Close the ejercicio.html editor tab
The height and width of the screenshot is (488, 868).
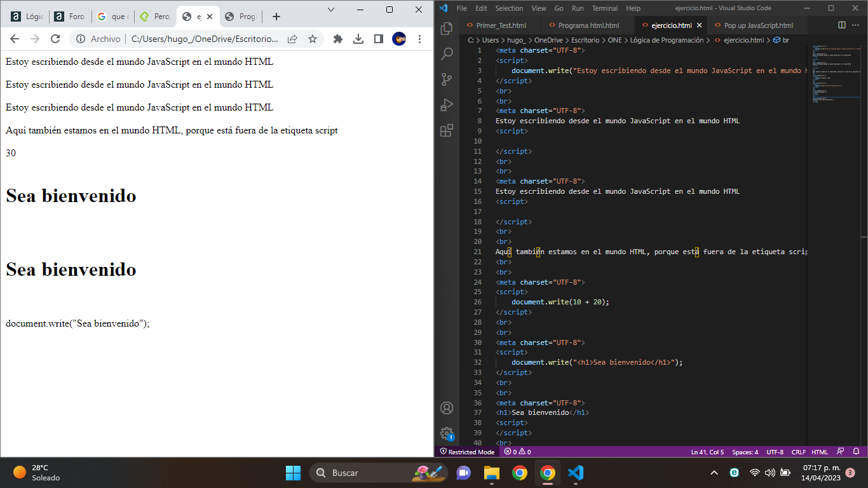(700, 25)
